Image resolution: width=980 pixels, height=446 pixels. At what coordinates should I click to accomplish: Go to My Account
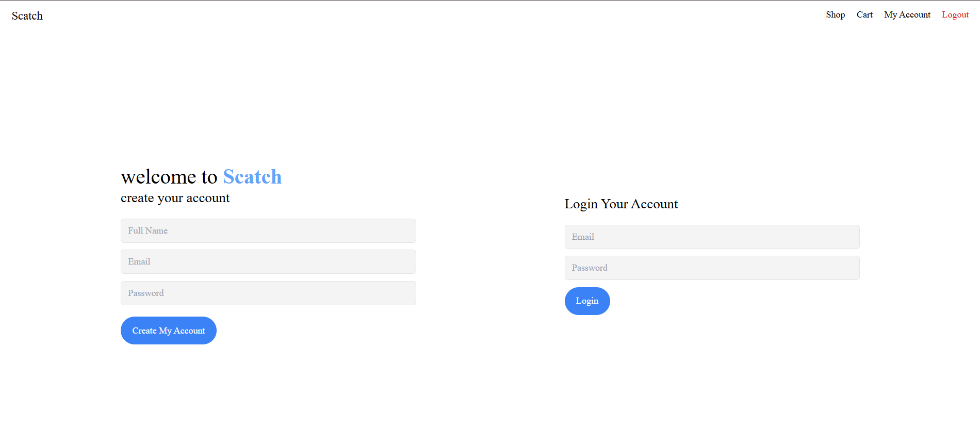pos(907,15)
